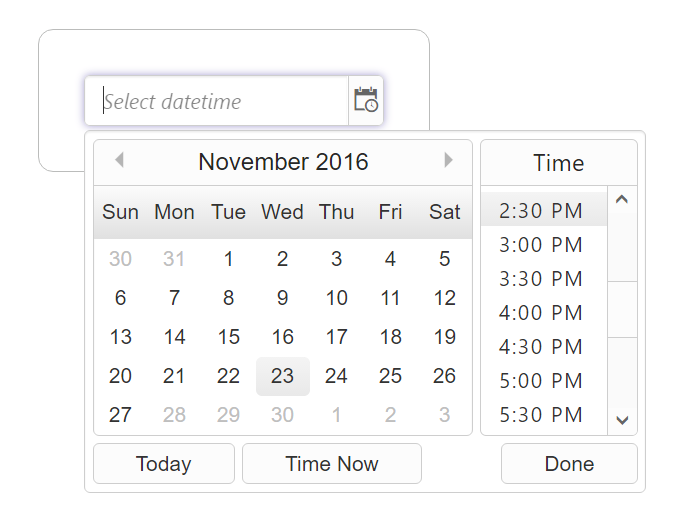Choose November 15 on calendar
This screenshot has height=529, width=682.
pyautogui.click(x=229, y=337)
